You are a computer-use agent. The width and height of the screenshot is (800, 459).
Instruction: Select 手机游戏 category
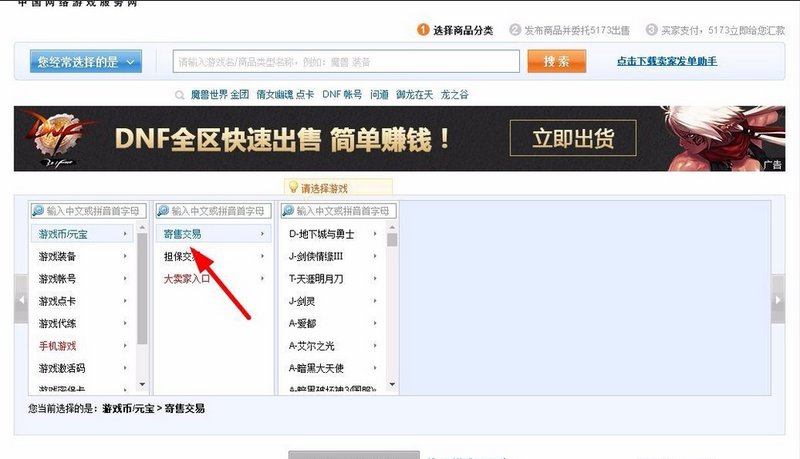pyautogui.click(x=82, y=346)
